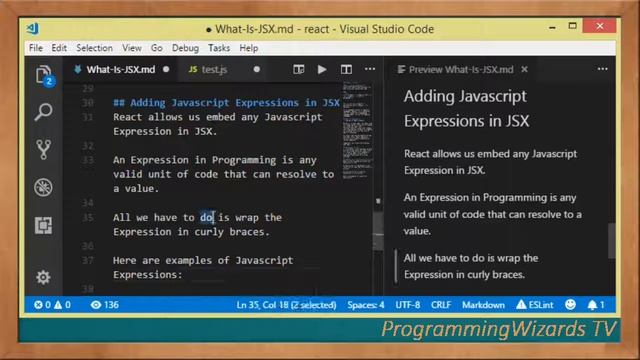Image resolution: width=640 pixels, height=360 pixels.
Task: Open the Explorer view in activity bar
Action: coord(44,75)
